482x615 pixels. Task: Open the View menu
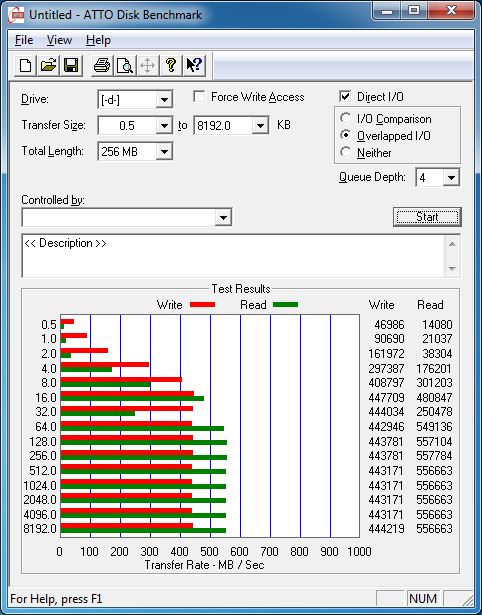(x=59, y=40)
